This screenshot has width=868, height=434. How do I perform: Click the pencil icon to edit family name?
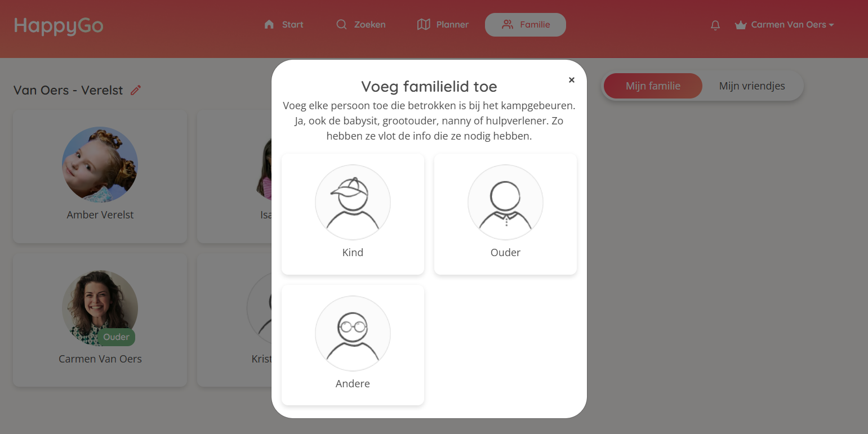[x=135, y=90]
